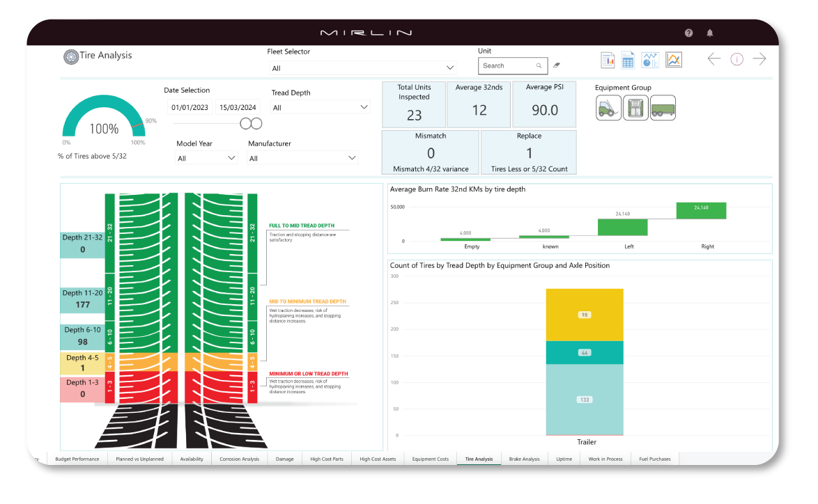Switch to the Brake Analysis tab
Screen dimensions: 818x504
click(x=523, y=458)
